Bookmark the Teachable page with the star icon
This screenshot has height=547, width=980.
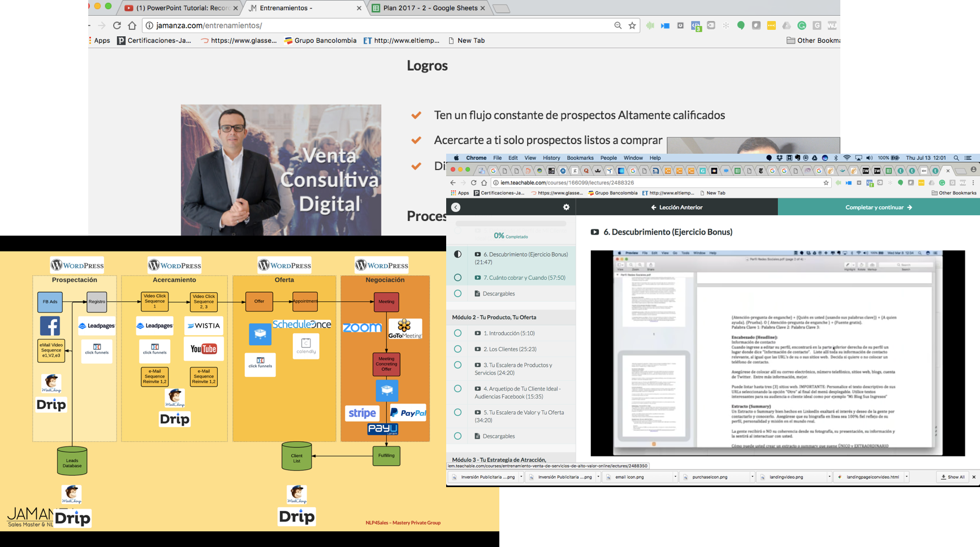(826, 183)
